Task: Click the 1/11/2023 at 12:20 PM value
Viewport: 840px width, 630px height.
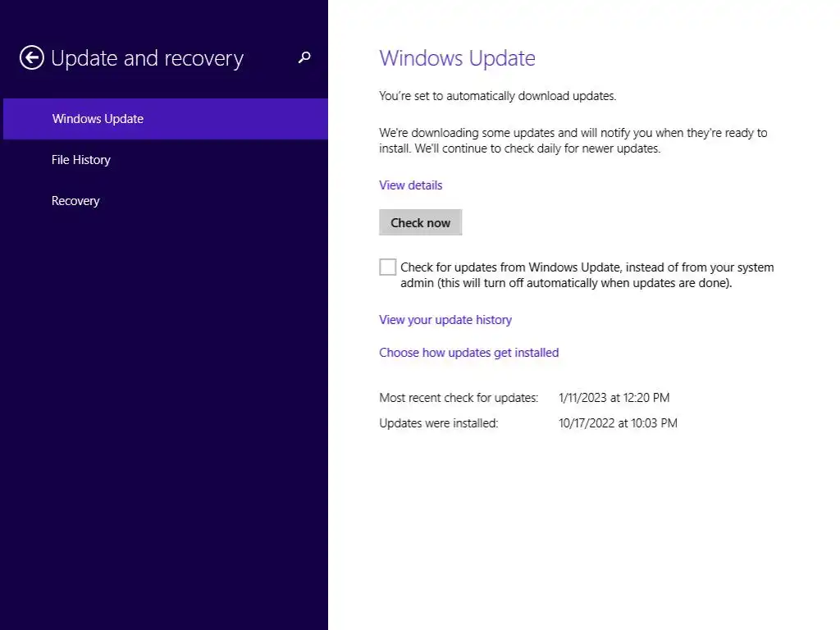Action: [614, 398]
